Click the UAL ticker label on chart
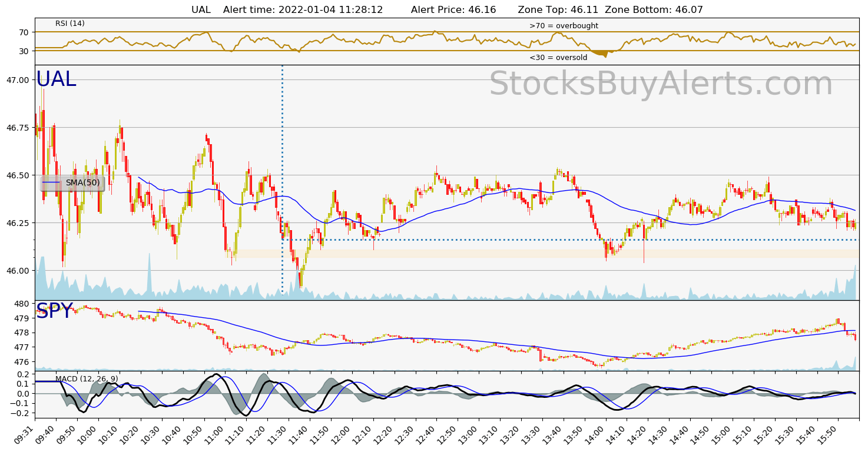The width and height of the screenshot is (868, 452). (x=56, y=79)
